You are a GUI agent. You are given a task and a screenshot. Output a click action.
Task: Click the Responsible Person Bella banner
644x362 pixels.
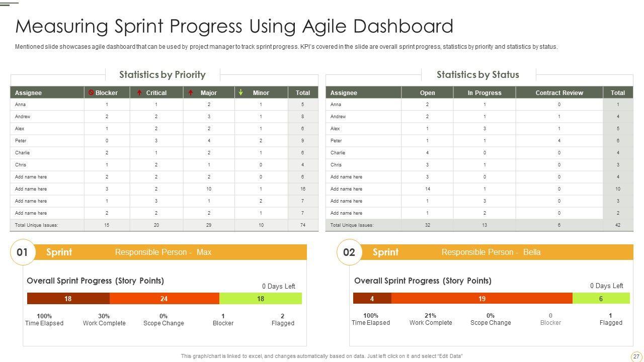pos(491,252)
